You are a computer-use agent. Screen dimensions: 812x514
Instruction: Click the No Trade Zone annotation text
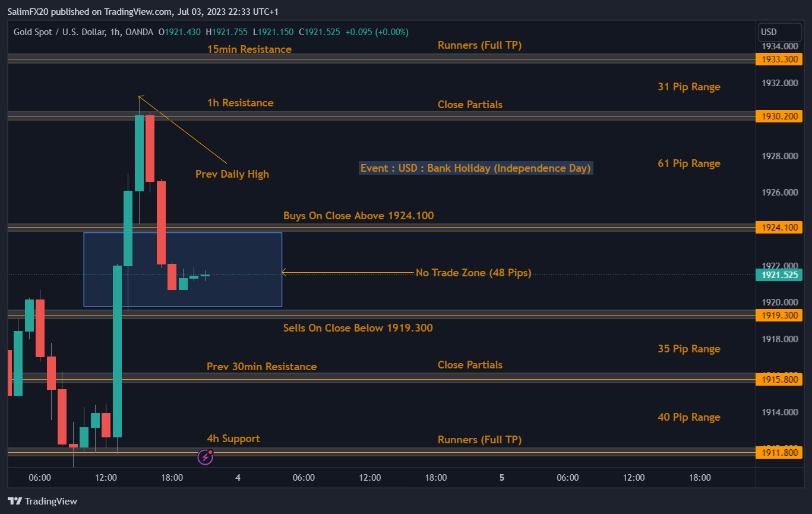point(473,273)
